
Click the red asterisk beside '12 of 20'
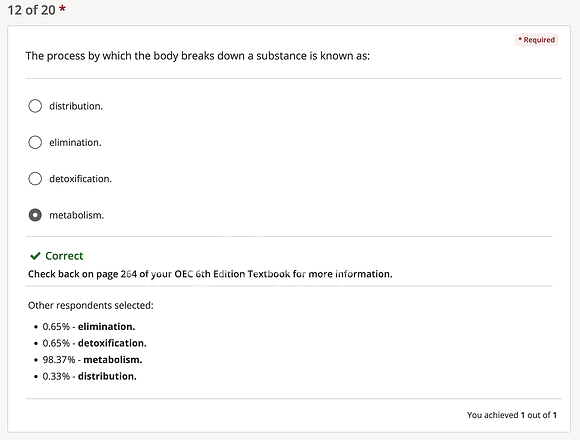(63, 8)
